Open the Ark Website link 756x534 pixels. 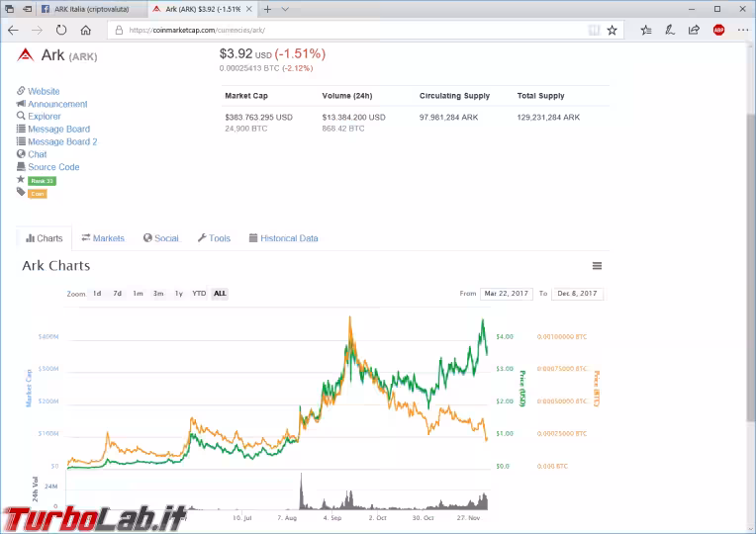pyautogui.click(x=44, y=91)
